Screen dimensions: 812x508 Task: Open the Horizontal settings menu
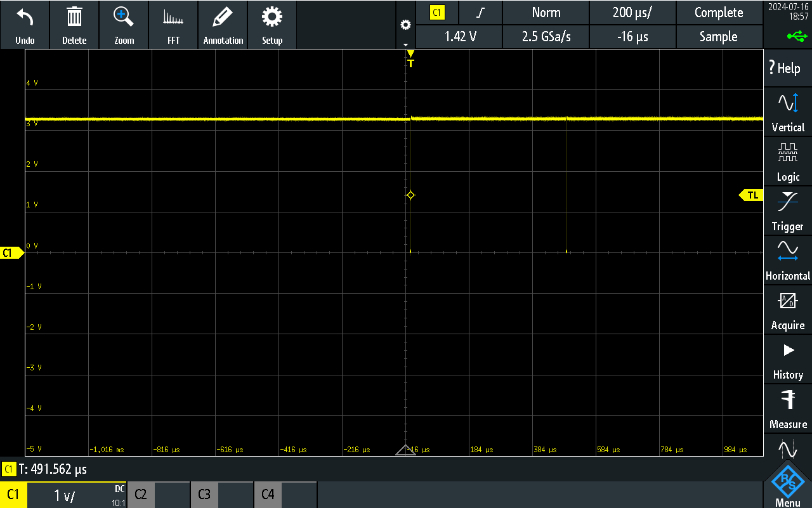pyautogui.click(x=788, y=260)
